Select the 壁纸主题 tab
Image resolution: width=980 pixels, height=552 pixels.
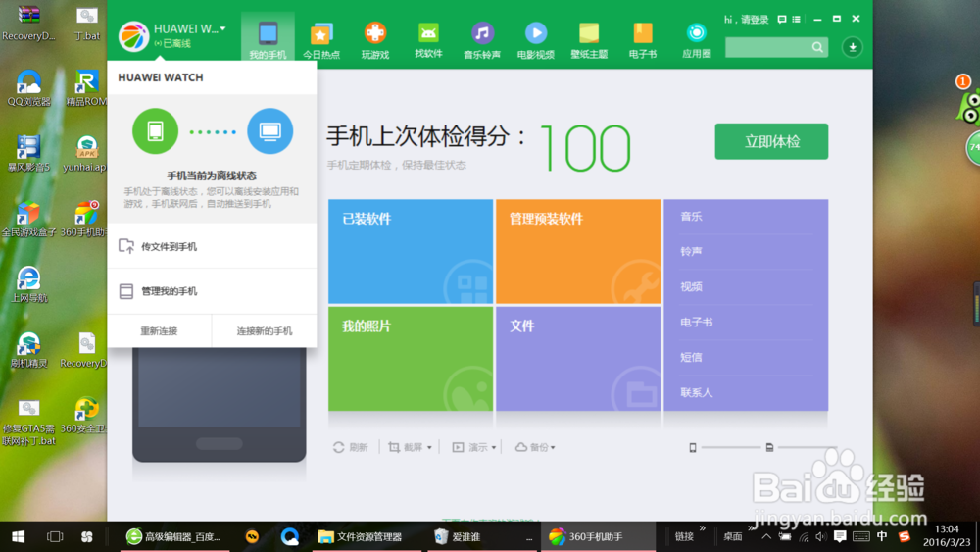(589, 40)
